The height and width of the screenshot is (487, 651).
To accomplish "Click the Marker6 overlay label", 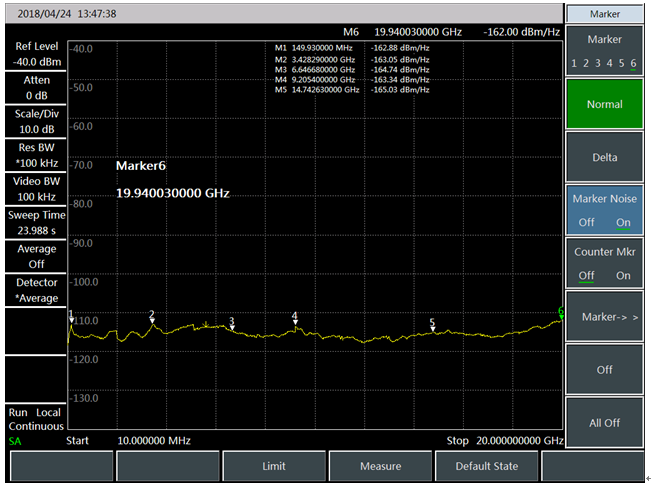I will click(141, 166).
